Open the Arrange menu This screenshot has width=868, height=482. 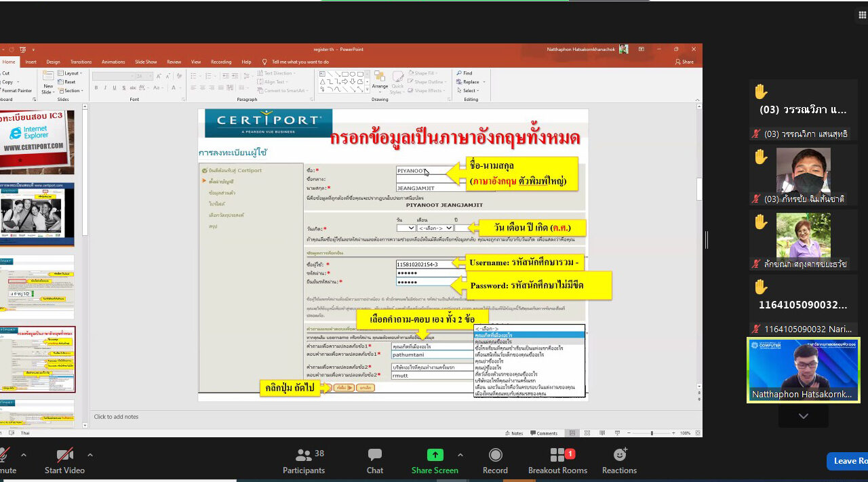[380, 81]
